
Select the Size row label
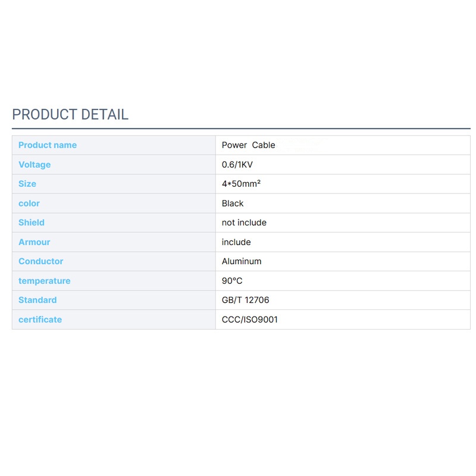click(27, 184)
